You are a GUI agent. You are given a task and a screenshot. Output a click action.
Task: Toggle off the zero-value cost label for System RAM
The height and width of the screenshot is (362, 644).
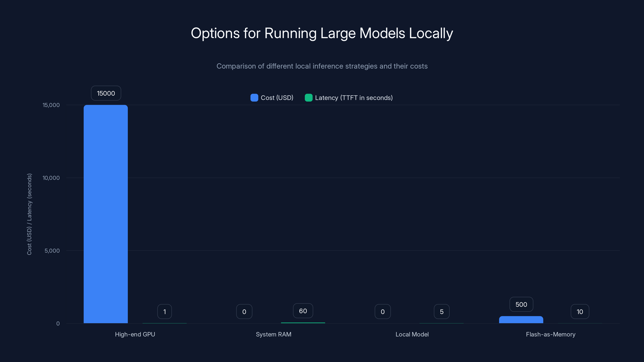244,311
